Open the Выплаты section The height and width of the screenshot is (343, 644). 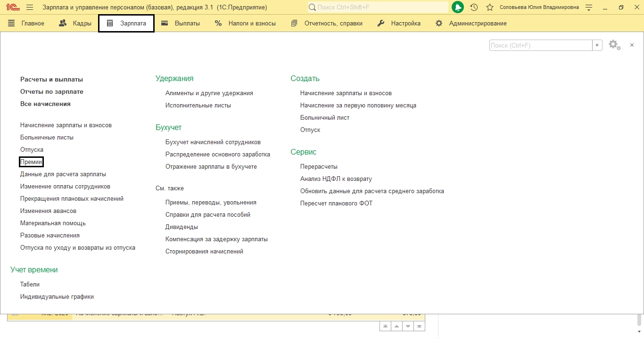pos(181,23)
